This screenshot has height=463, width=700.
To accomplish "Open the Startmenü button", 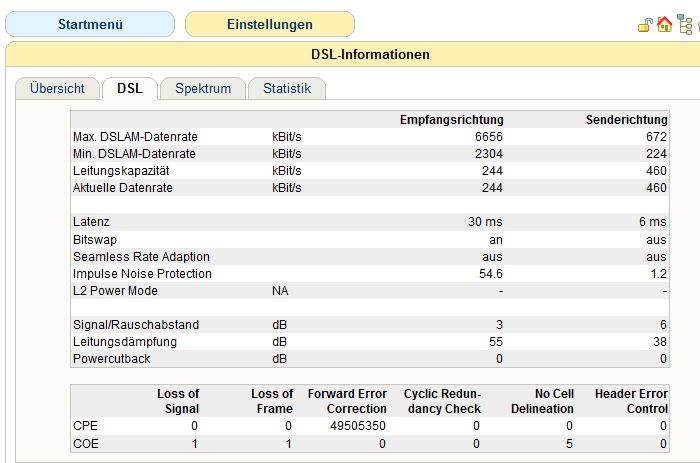I will click(90, 24).
